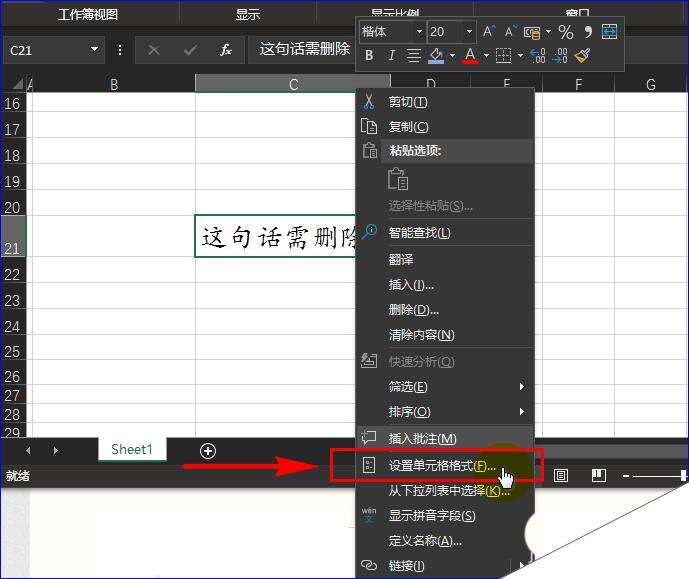Open 设置单元格格式(F)... menu entry

coord(444,465)
